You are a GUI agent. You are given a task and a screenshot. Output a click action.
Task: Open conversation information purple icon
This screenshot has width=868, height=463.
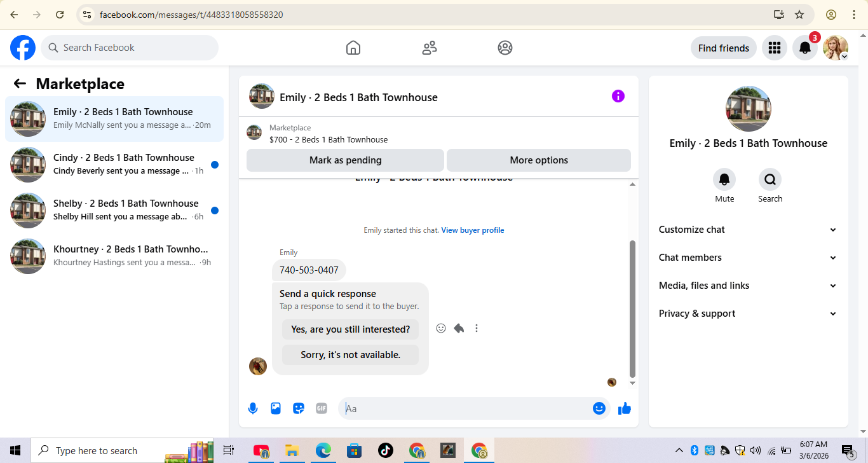[x=618, y=96]
